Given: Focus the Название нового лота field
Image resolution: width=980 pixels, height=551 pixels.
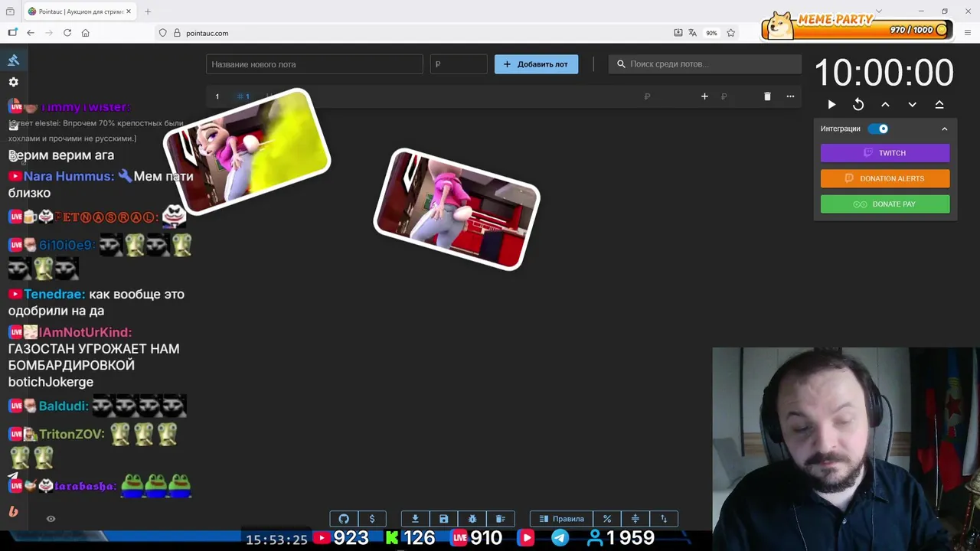Looking at the screenshot, I should click(x=314, y=64).
